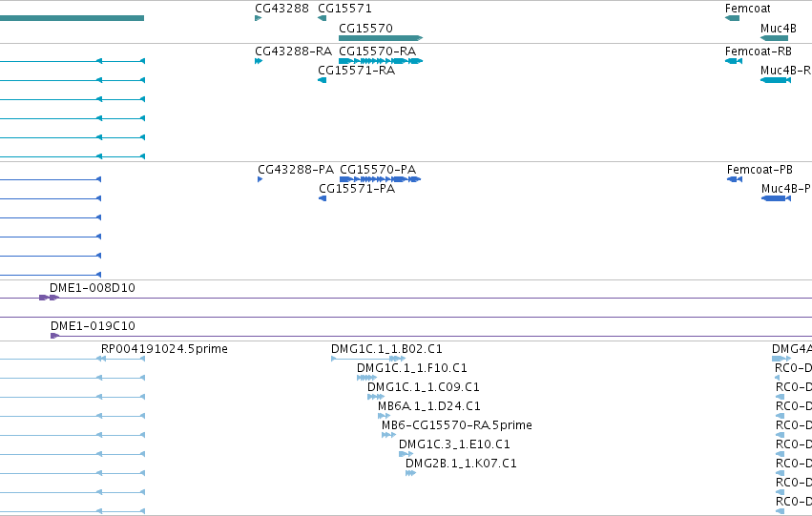This screenshot has width=812, height=516.
Task: Select the DMG1C.3_1.E10.C1 label
Action: point(454,444)
